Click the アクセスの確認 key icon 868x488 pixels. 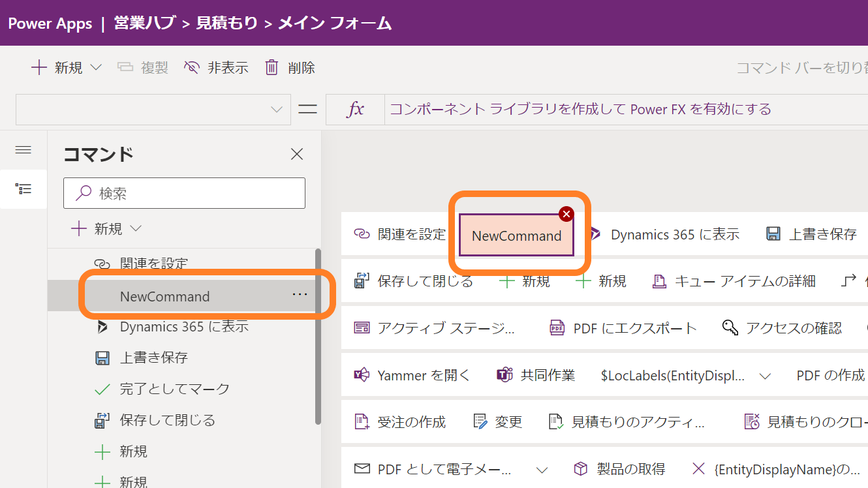pos(730,328)
